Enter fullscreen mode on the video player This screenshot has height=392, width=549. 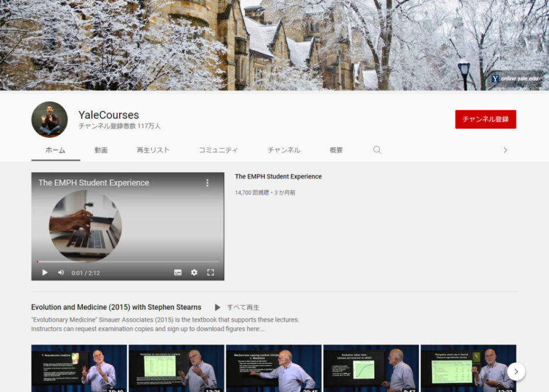[210, 273]
